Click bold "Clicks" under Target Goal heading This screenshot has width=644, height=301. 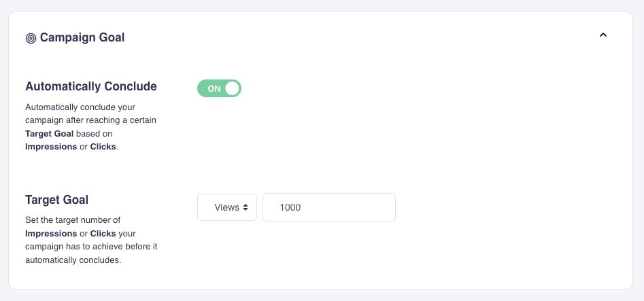coord(103,233)
